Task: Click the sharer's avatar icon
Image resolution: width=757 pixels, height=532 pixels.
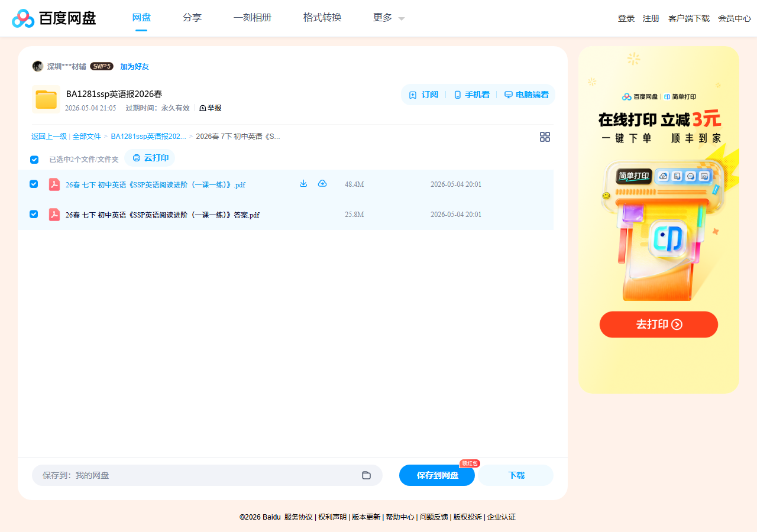Action: pyautogui.click(x=38, y=66)
